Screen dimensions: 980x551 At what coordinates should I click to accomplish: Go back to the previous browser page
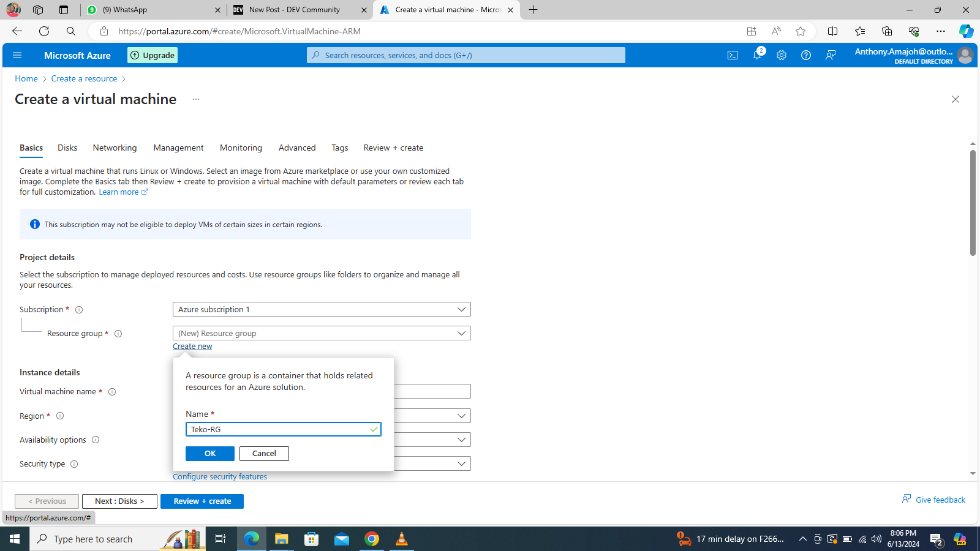point(17,31)
